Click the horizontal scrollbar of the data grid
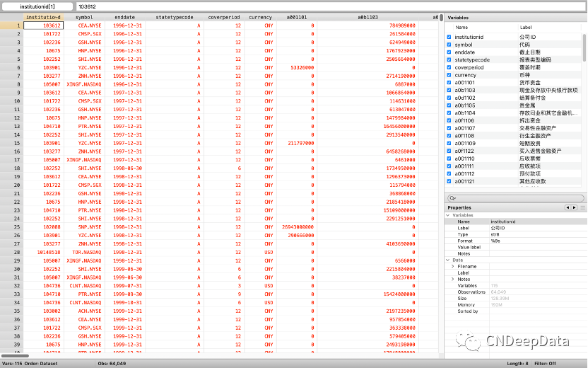Image resolution: width=588 pixels, height=368 pixels. point(15,355)
